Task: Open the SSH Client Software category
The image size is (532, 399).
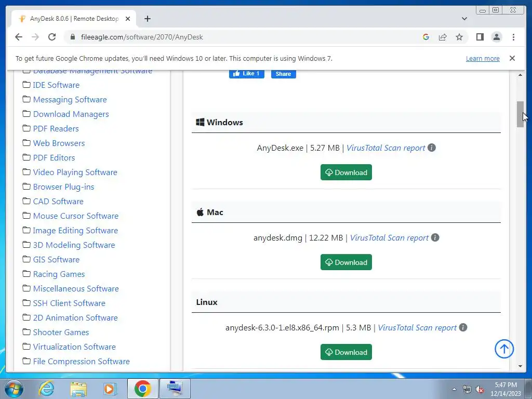Action: [69, 303]
